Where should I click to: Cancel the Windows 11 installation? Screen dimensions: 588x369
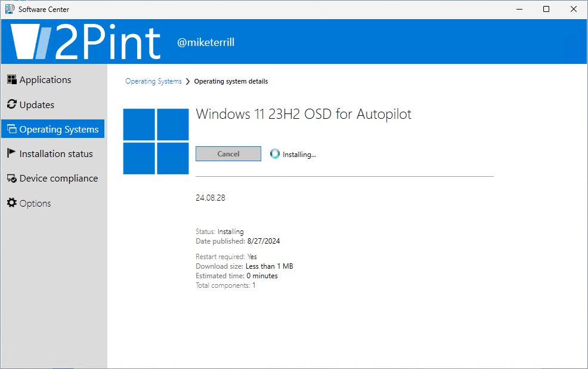[x=228, y=154]
